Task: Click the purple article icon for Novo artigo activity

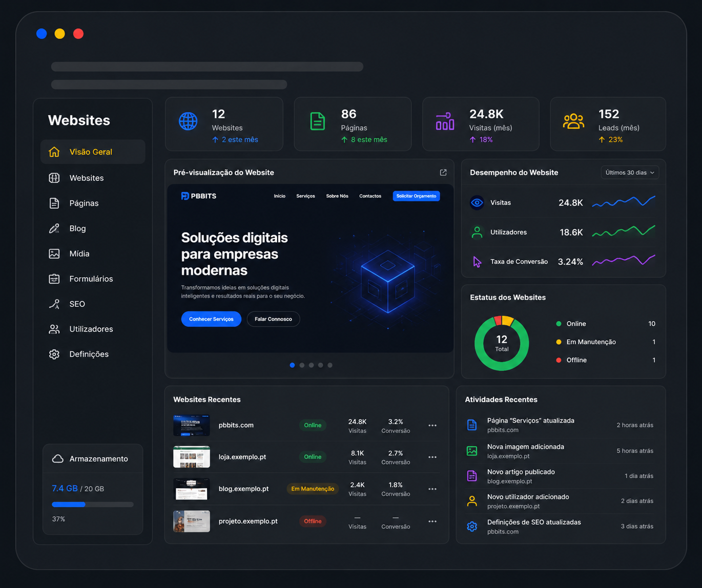Action: [472, 476]
